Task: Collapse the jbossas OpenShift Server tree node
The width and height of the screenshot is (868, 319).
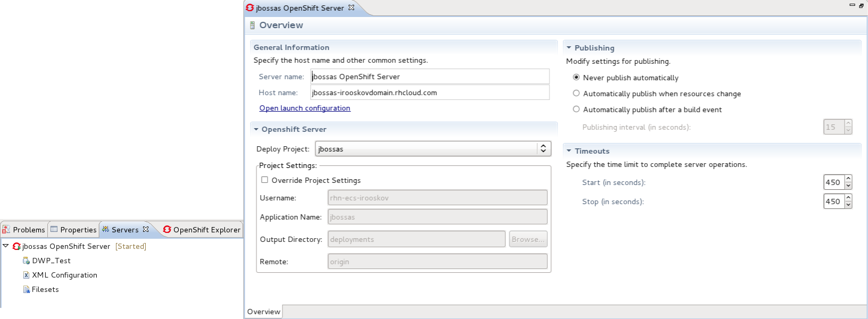Action: tap(5, 246)
